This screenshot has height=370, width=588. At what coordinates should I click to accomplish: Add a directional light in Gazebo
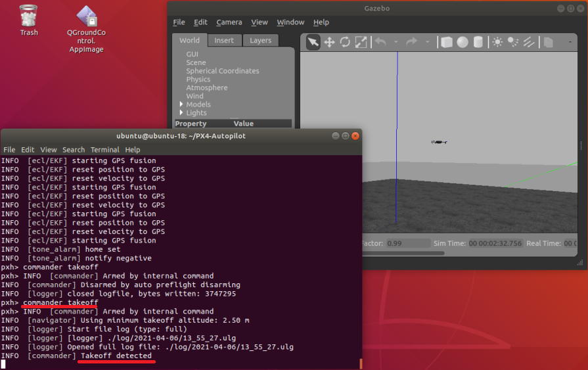pyautogui.click(x=529, y=42)
